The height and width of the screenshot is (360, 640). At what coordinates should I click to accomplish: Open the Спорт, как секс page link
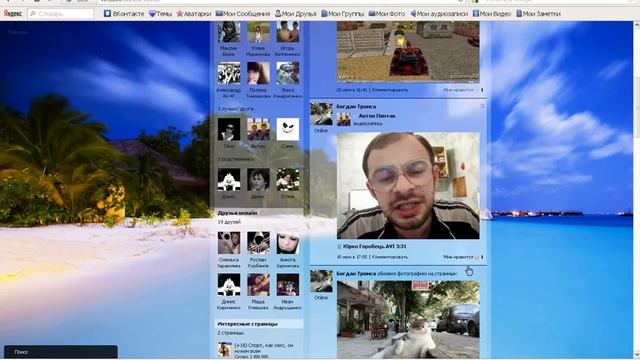(x=264, y=348)
